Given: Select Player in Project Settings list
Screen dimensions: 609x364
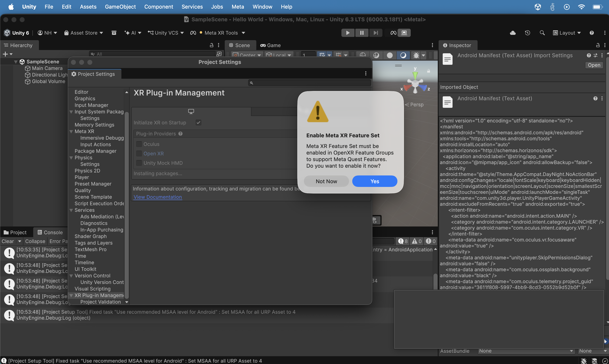Looking at the screenshot, I should click(x=82, y=177).
